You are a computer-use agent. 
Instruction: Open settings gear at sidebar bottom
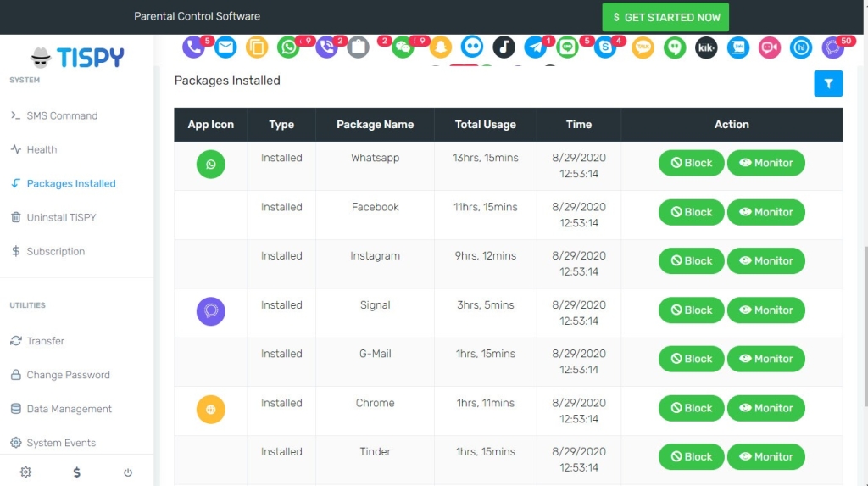click(25, 472)
